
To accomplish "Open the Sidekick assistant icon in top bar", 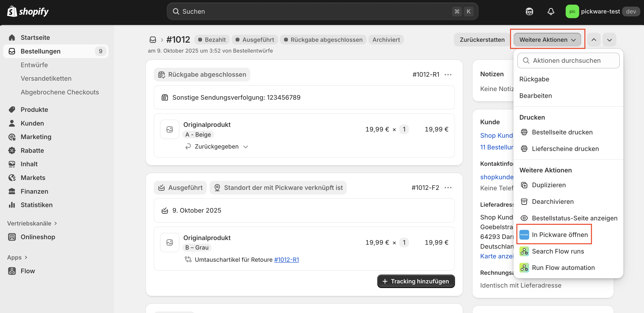I will coord(529,11).
